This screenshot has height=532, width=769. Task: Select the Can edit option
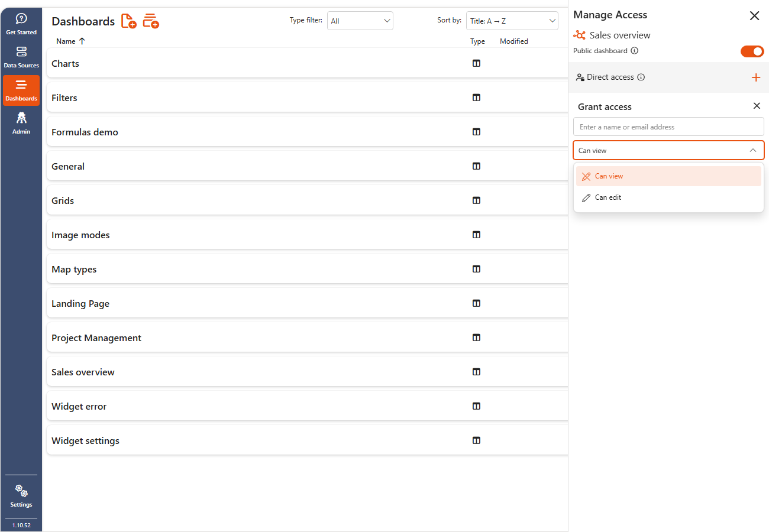tap(668, 197)
